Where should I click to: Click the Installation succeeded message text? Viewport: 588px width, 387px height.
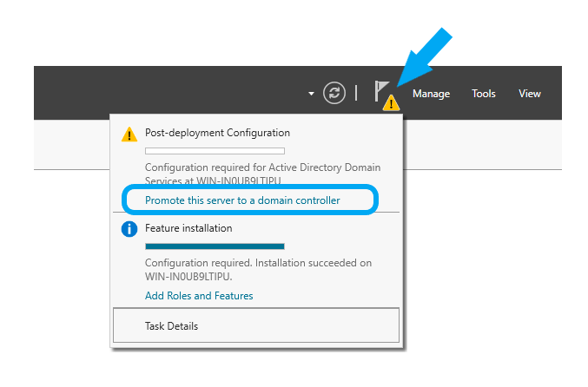coord(258,270)
